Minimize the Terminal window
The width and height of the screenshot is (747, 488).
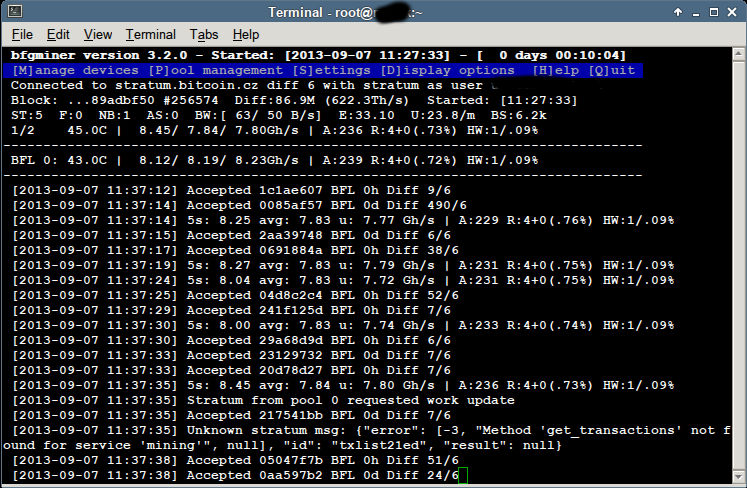pos(696,12)
